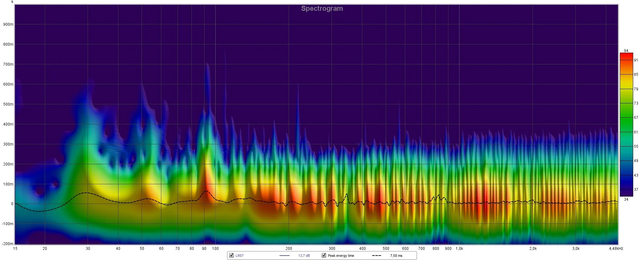Click the Peak energy time label

pyautogui.click(x=341, y=256)
